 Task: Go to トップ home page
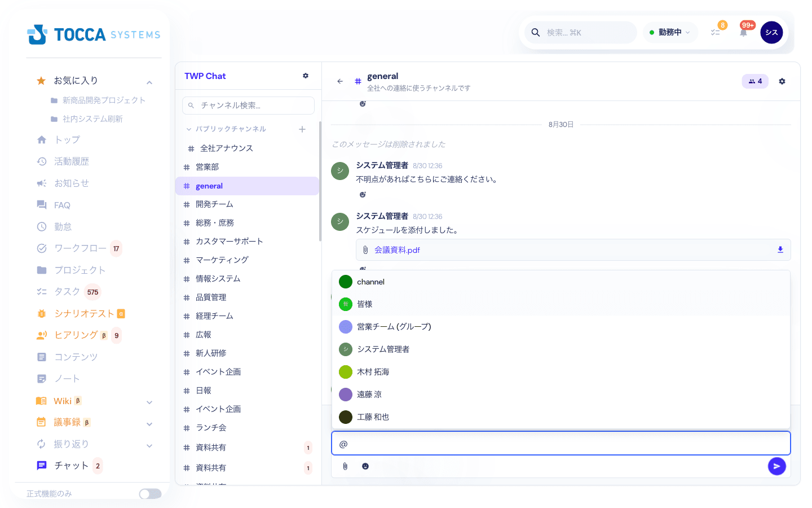click(x=67, y=139)
